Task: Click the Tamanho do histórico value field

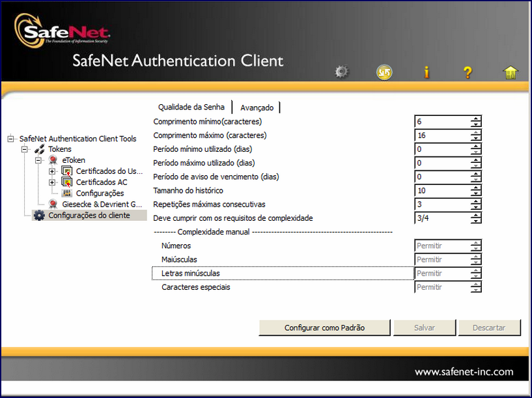Action: tap(442, 190)
